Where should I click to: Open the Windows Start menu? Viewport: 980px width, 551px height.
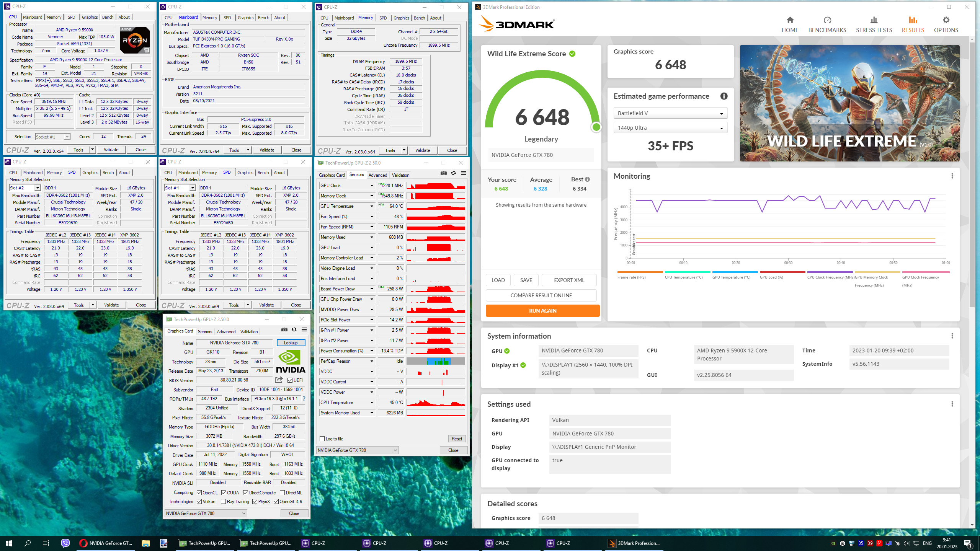9,543
